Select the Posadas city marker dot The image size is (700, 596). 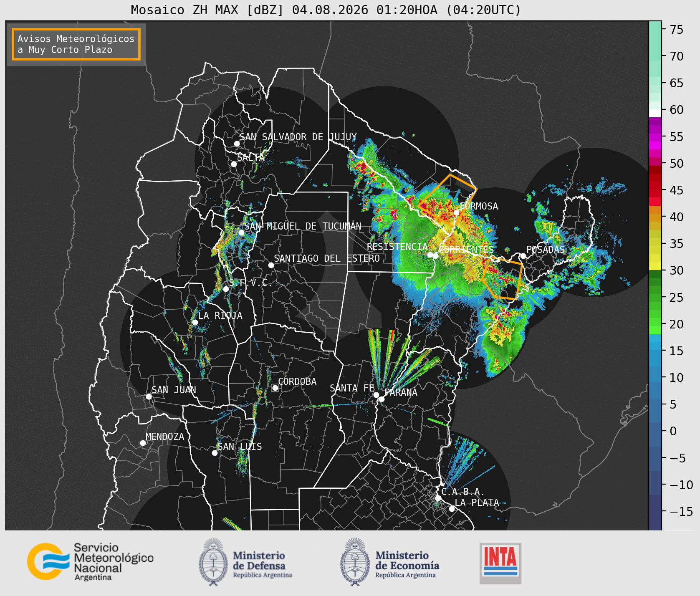(x=523, y=256)
